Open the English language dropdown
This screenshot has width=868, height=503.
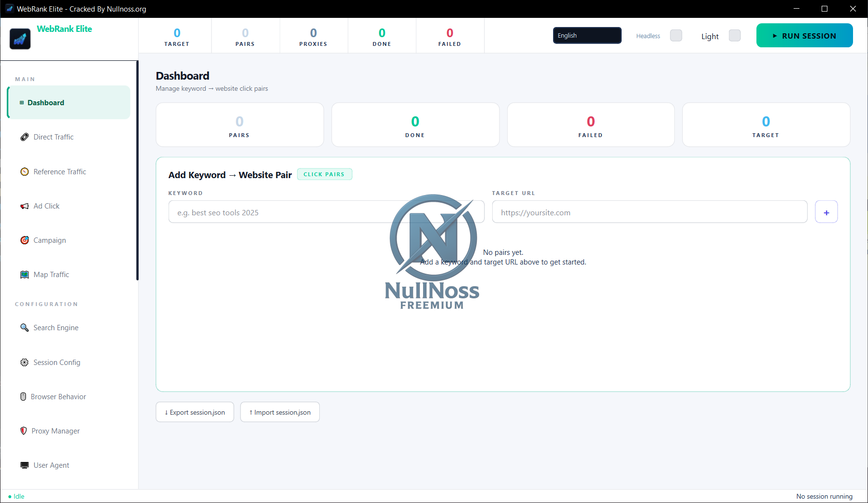[587, 35]
